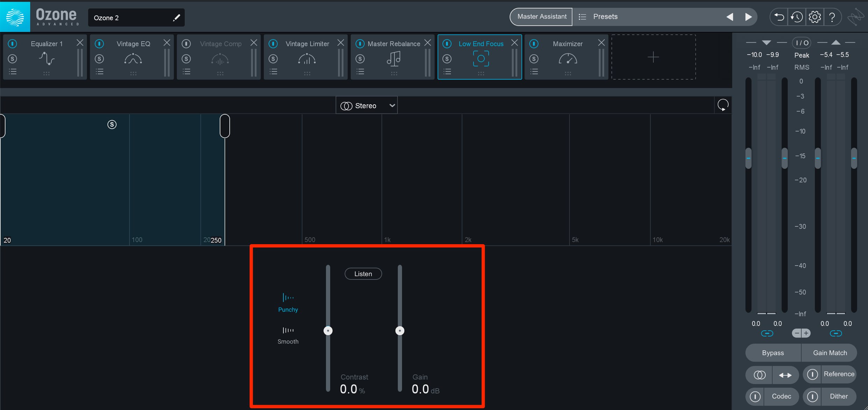Select the Equalizer 1 curve icon
Screen dimensions: 868x410
pyautogui.click(x=47, y=59)
